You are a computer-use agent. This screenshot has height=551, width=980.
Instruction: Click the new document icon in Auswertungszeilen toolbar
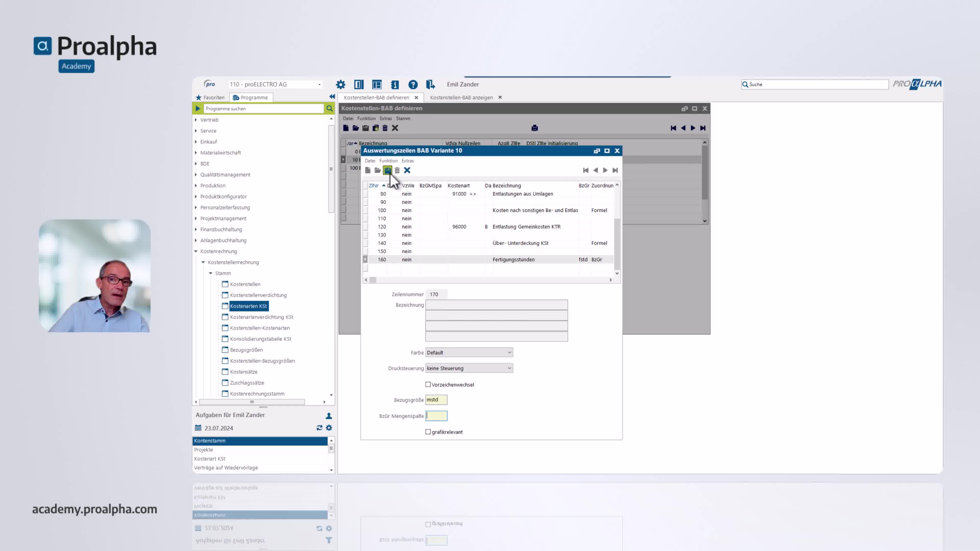(x=367, y=170)
